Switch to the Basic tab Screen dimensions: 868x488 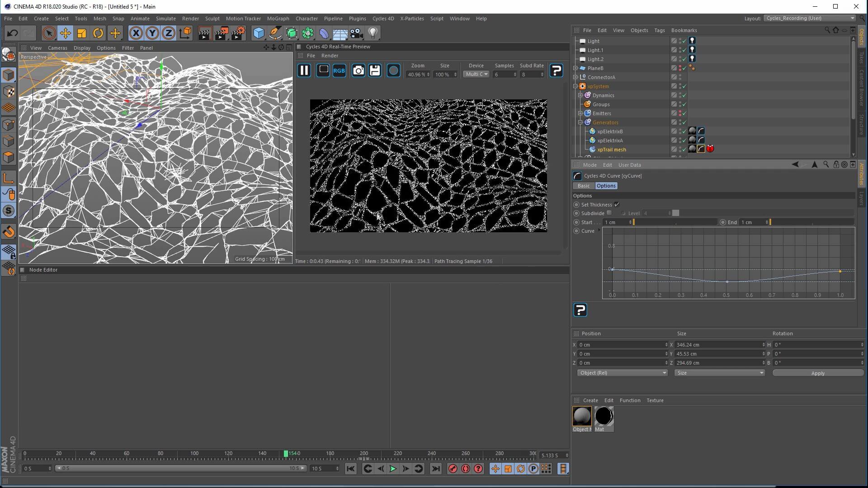click(583, 186)
